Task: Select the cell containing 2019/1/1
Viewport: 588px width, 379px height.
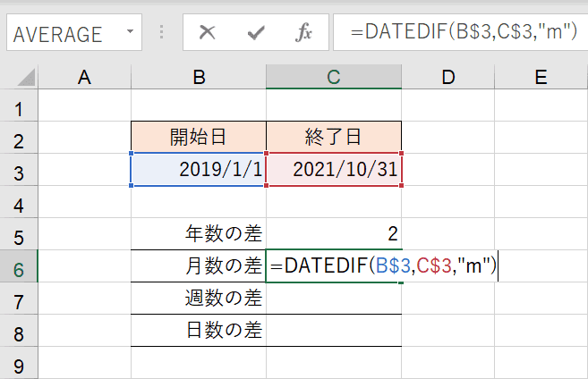Action: (199, 169)
